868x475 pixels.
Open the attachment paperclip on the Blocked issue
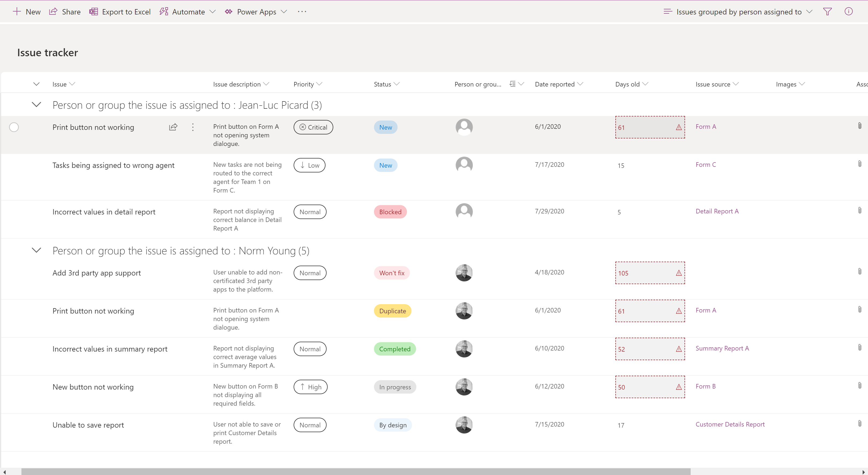pyautogui.click(x=860, y=210)
